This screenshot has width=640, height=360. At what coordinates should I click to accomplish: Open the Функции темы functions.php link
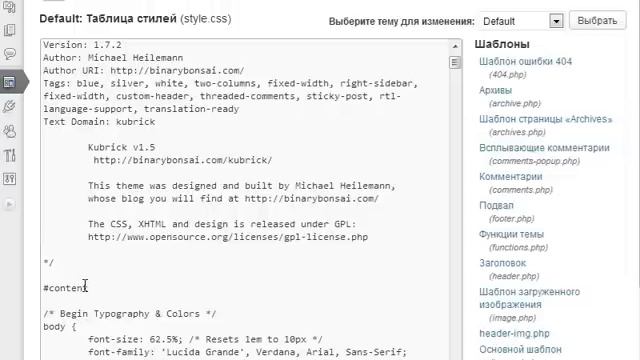[511, 234]
